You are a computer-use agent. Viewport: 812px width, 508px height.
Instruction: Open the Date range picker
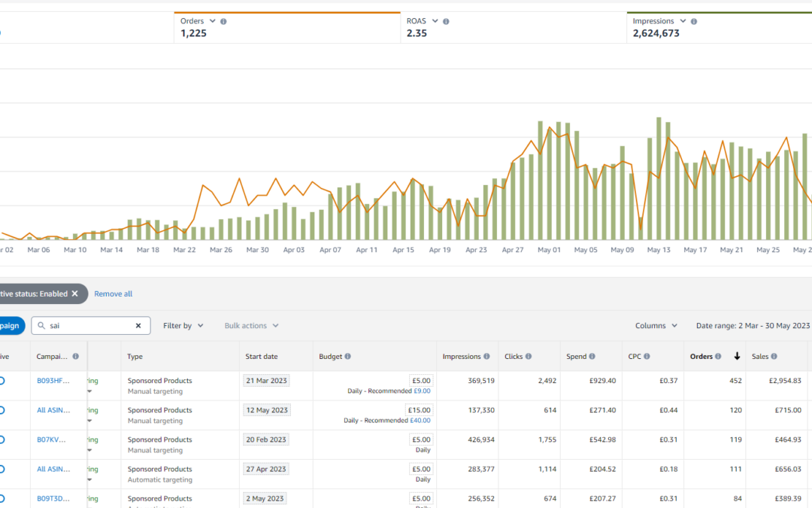(x=753, y=326)
